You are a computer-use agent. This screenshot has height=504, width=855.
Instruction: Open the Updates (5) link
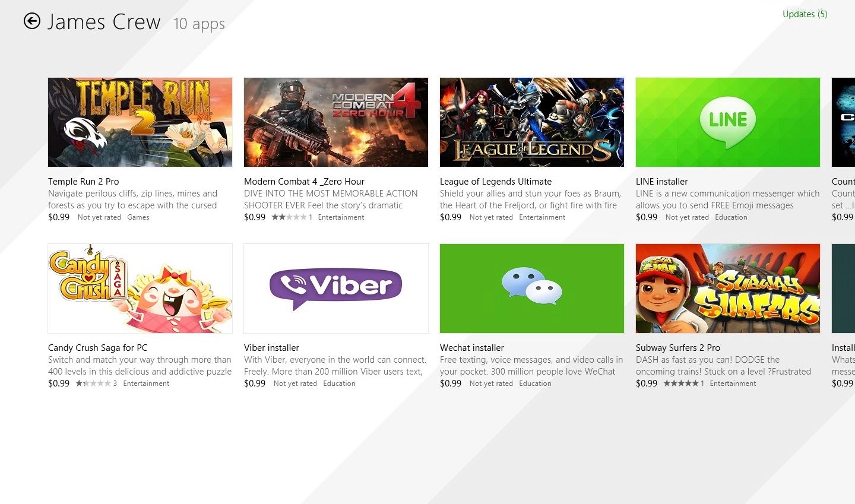(x=805, y=14)
